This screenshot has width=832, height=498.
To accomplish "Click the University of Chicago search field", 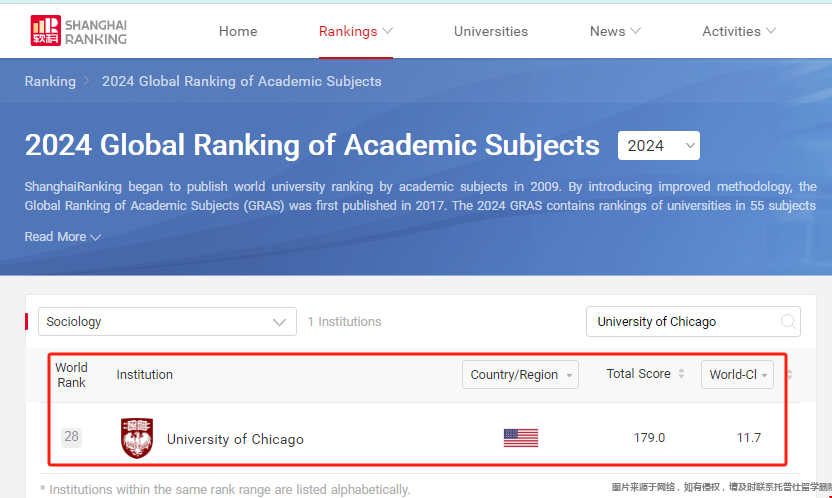I will click(x=693, y=321).
